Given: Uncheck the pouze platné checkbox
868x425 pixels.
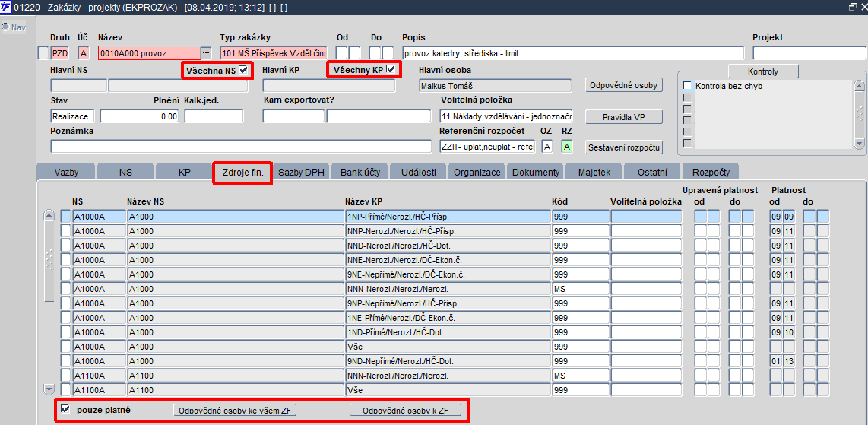Looking at the screenshot, I should [66, 410].
